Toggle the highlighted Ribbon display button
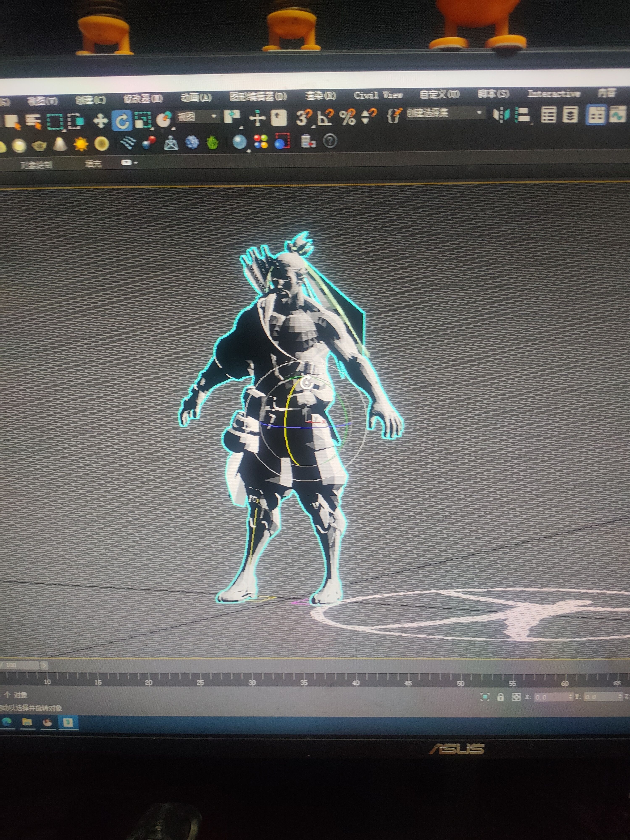This screenshot has width=630, height=840. (x=595, y=114)
